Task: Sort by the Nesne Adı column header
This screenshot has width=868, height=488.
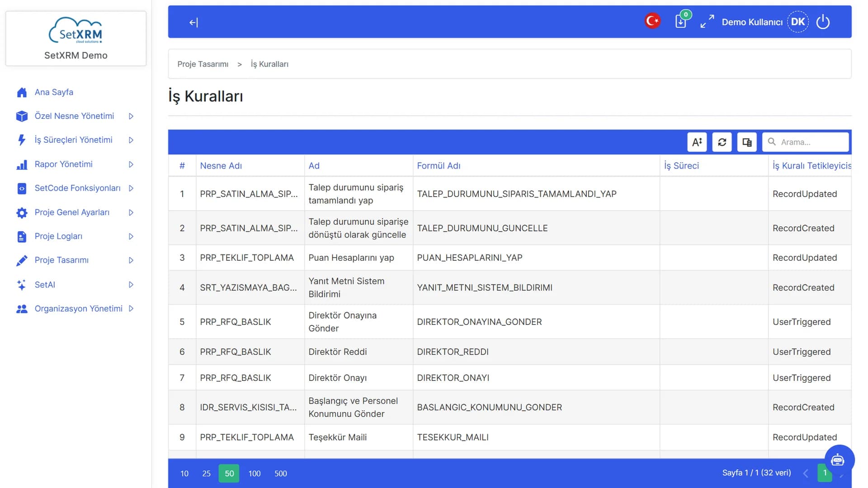Action: point(221,166)
